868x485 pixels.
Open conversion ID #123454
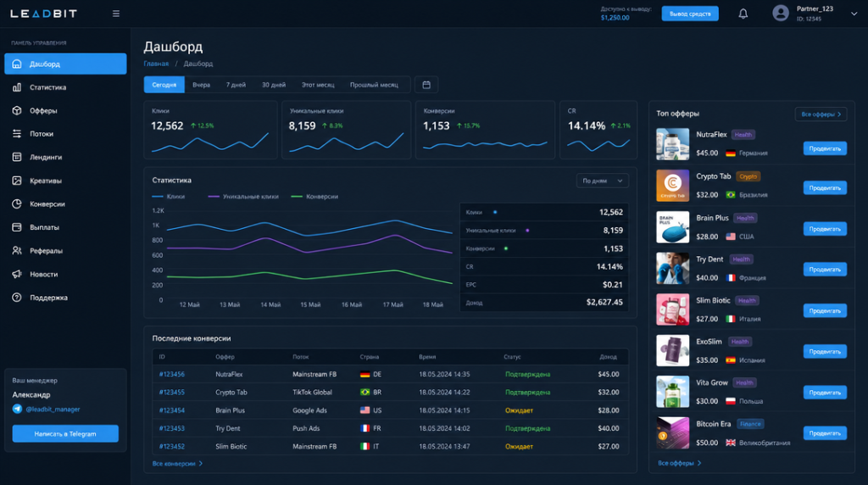pos(171,410)
